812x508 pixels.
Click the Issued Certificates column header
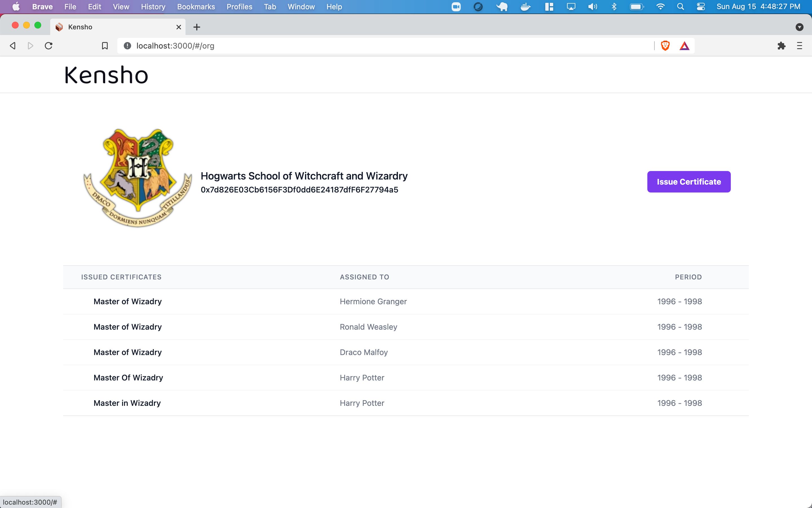pyautogui.click(x=121, y=277)
